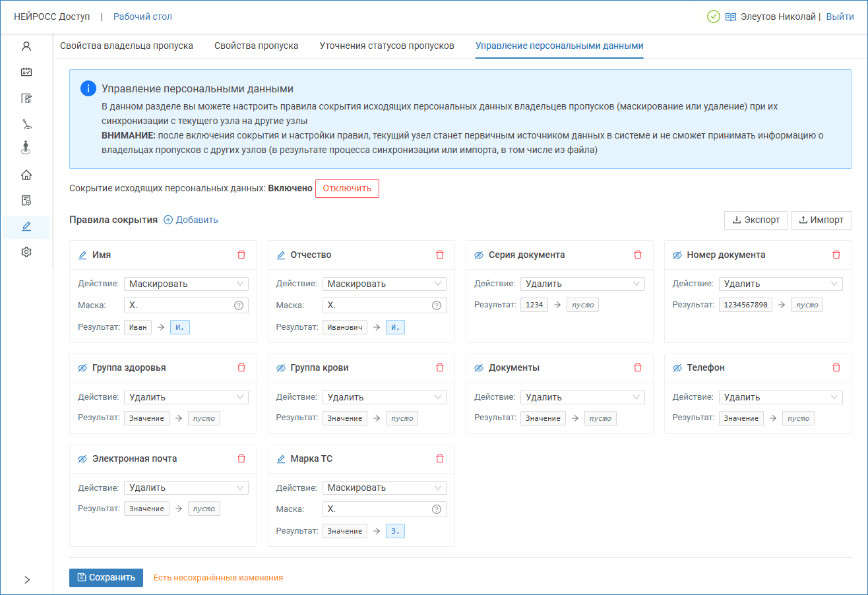The height and width of the screenshot is (595, 868).
Task: Click the Сохранить button
Action: pos(106,577)
